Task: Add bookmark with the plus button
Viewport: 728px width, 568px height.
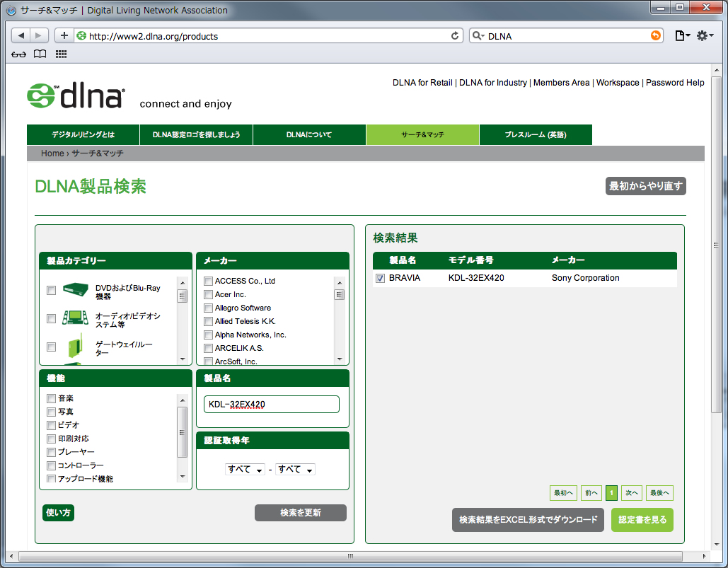Action: (x=64, y=36)
